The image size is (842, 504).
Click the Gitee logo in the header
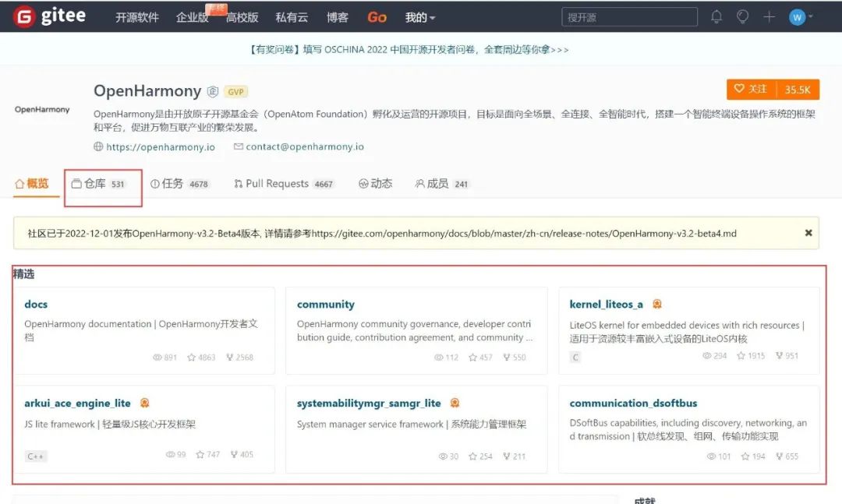(50, 16)
